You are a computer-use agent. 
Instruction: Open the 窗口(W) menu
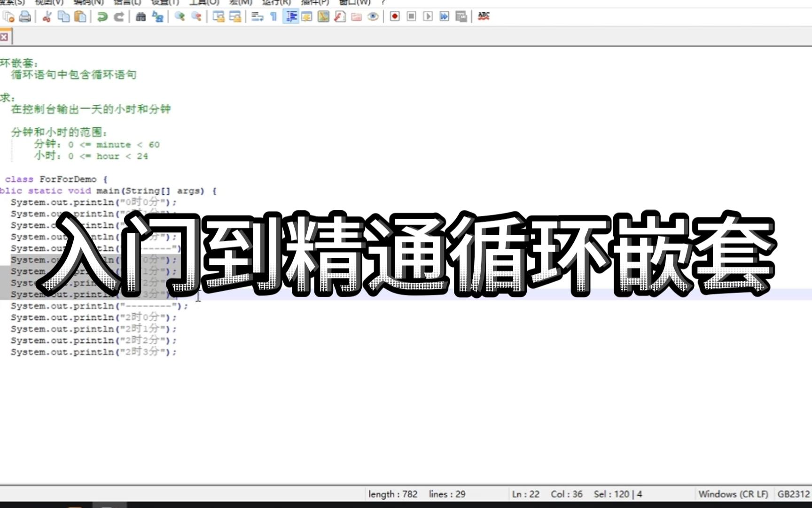[x=355, y=2]
